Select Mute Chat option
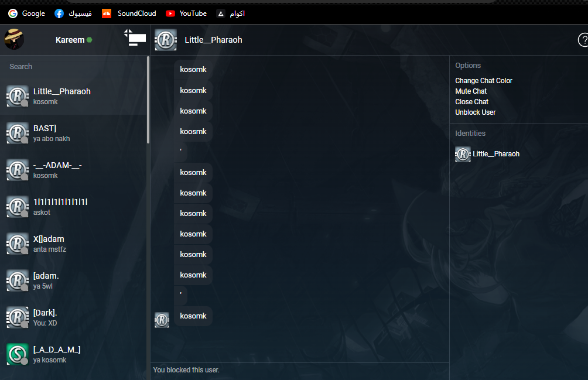Image resolution: width=588 pixels, height=380 pixels. pos(471,91)
